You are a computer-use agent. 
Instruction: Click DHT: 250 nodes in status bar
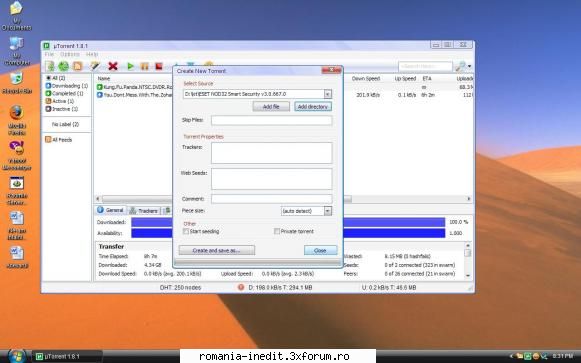pyautogui.click(x=180, y=287)
